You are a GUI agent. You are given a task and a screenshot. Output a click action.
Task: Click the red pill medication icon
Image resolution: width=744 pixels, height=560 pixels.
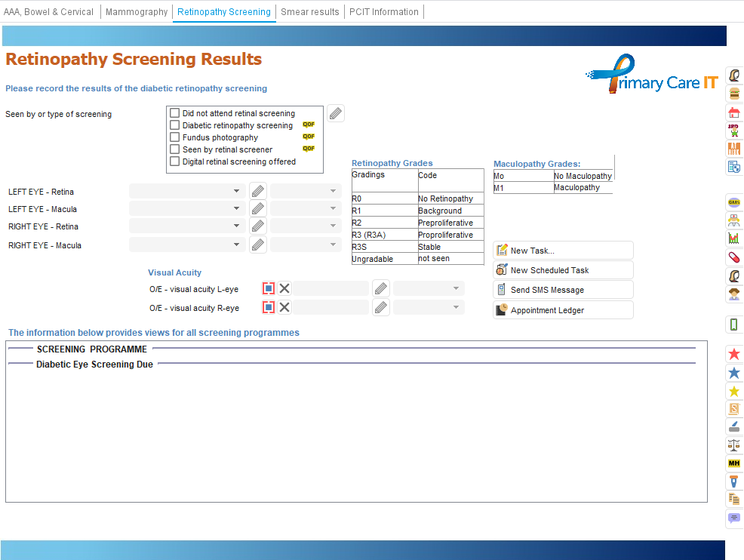pyautogui.click(x=733, y=257)
